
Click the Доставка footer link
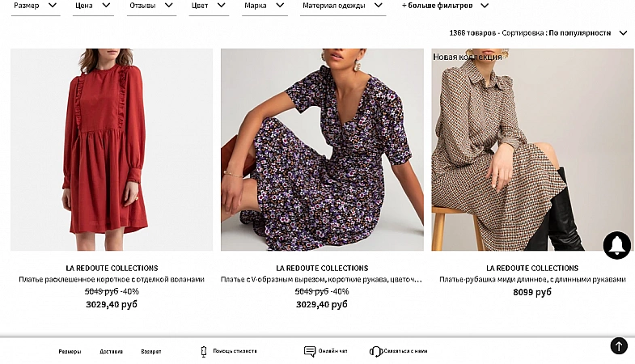(x=111, y=352)
